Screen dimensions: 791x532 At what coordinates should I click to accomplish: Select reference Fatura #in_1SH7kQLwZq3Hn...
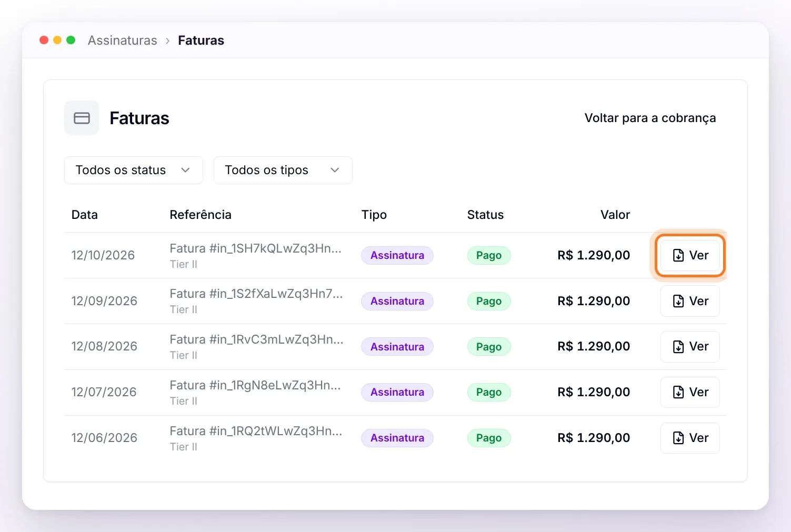click(256, 248)
